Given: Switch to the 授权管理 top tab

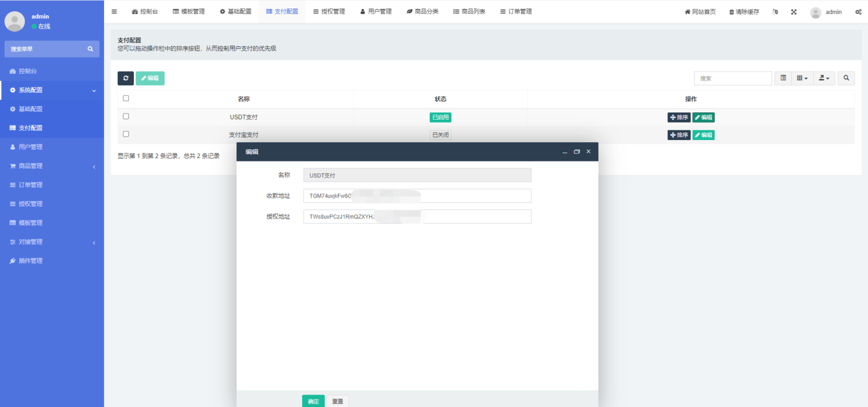Looking at the screenshot, I should click(x=329, y=12).
